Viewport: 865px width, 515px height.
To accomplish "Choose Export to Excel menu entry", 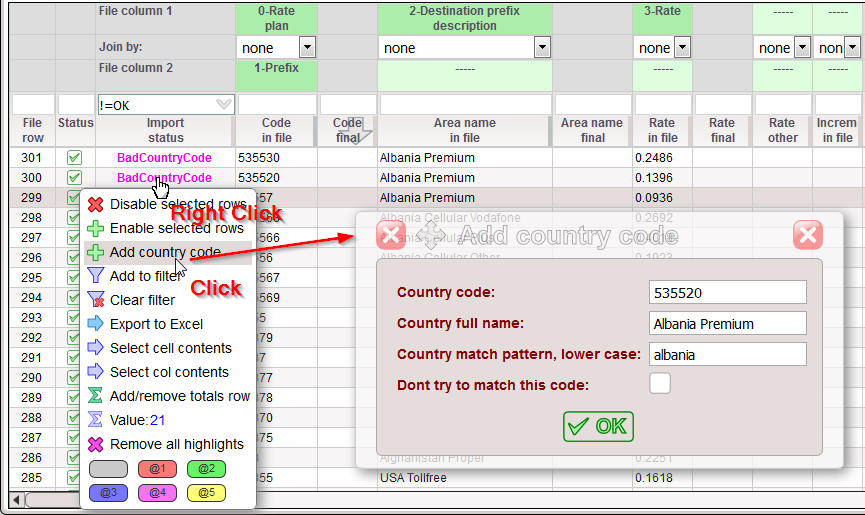I will coord(168,324).
